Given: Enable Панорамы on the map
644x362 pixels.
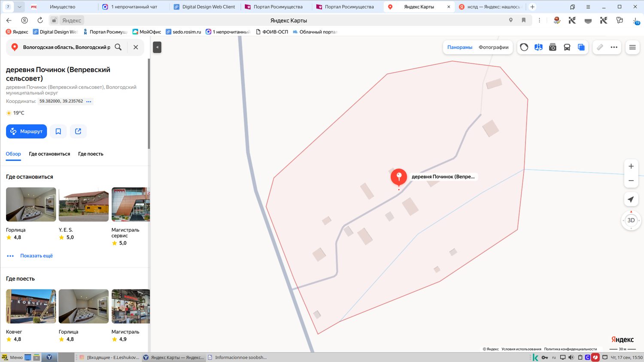Looking at the screenshot, I should click(460, 47).
